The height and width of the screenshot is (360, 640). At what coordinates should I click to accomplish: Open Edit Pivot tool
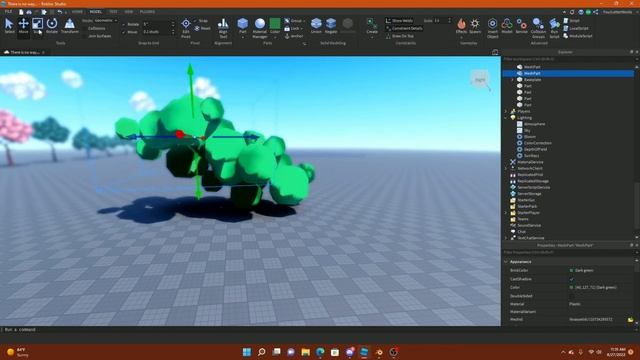(x=186, y=28)
